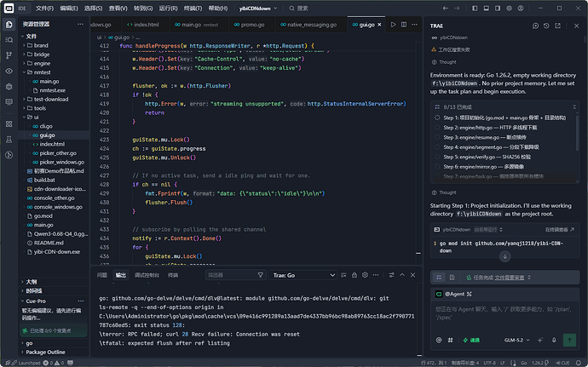Viewport: 588px width, 367px height.
Task: Click the chat message input field
Action: (504, 317)
